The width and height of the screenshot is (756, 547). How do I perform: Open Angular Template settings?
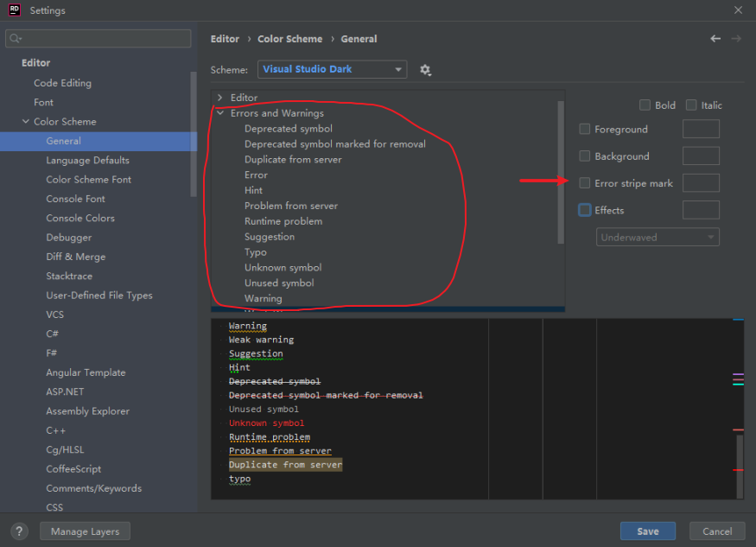(86, 372)
